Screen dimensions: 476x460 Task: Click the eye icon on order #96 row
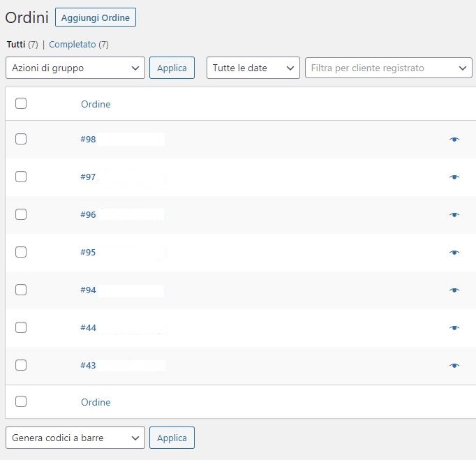tap(454, 215)
